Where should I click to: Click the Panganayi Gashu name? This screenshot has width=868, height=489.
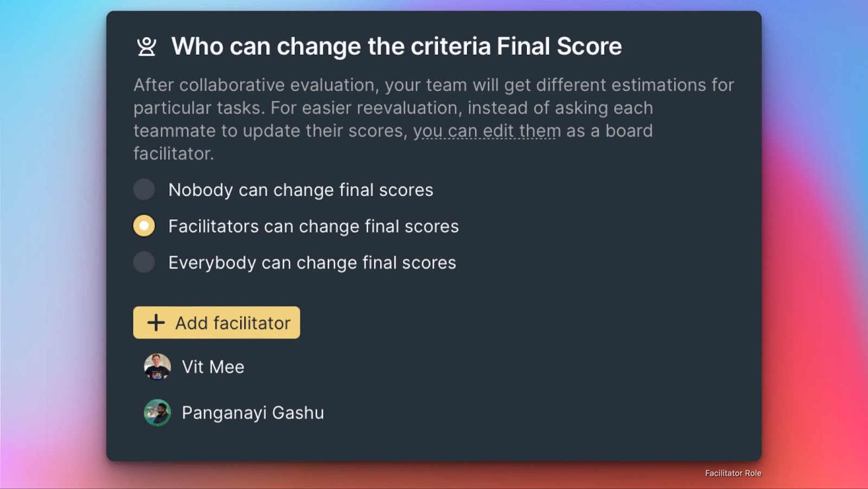[252, 413]
